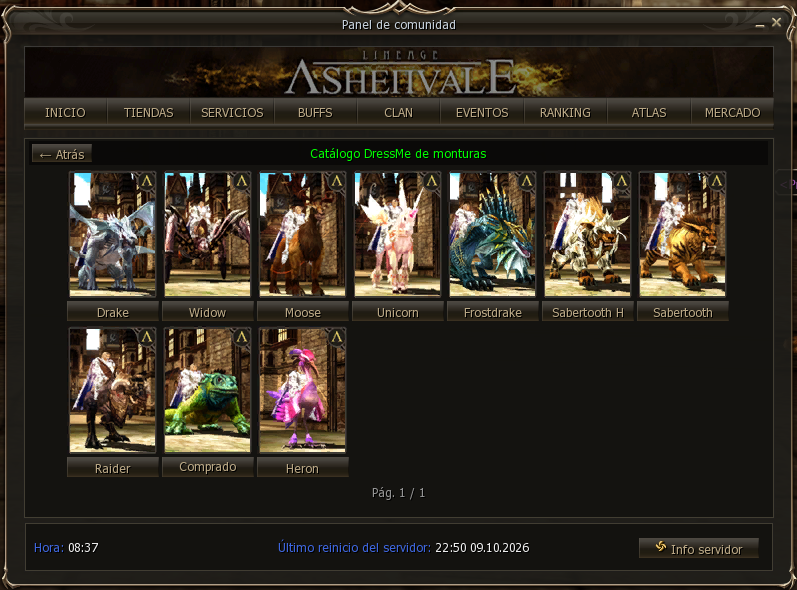This screenshot has height=590, width=797.
Task: Click the emblem icon on Sabertooth H card
Action: [622, 181]
